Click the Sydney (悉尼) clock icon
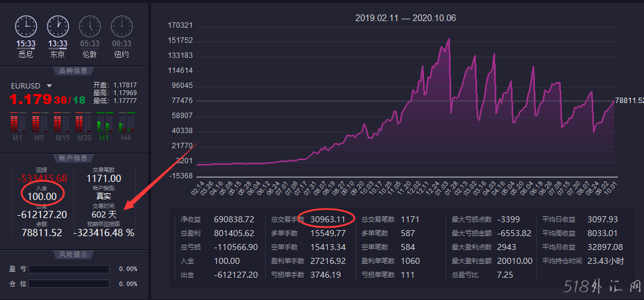644x300 pixels. click(26, 27)
